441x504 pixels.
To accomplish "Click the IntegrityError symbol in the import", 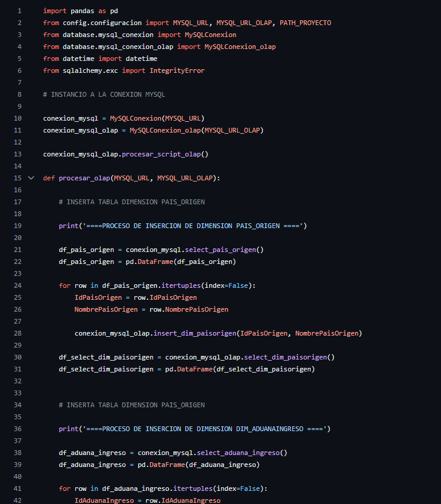I will pos(177,70).
